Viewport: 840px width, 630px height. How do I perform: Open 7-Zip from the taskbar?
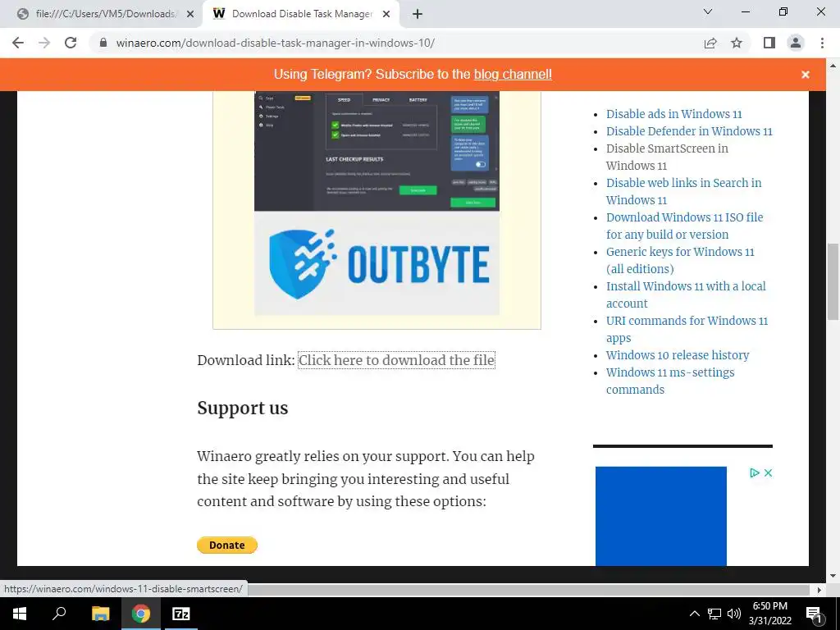(180, 614)
